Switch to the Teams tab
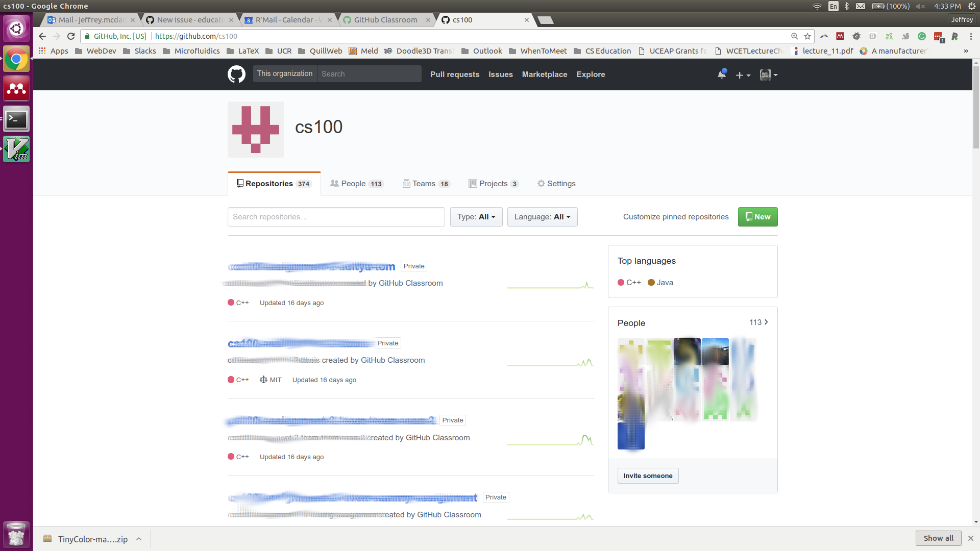Viewport: 980px width, 551px height. click(426, 184)
